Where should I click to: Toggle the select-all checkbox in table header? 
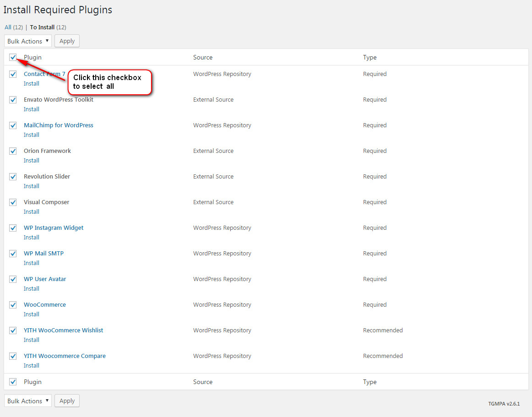pos(13,57)
